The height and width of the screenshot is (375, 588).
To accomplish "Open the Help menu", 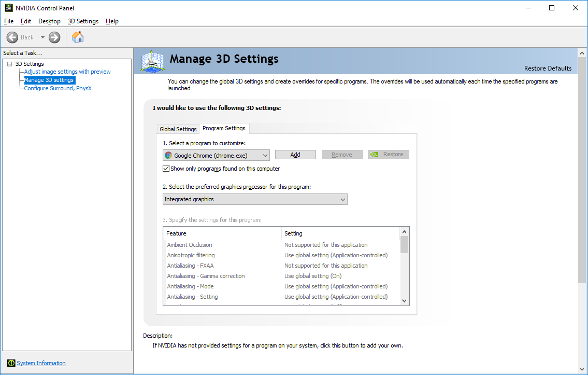I will 112,21.
